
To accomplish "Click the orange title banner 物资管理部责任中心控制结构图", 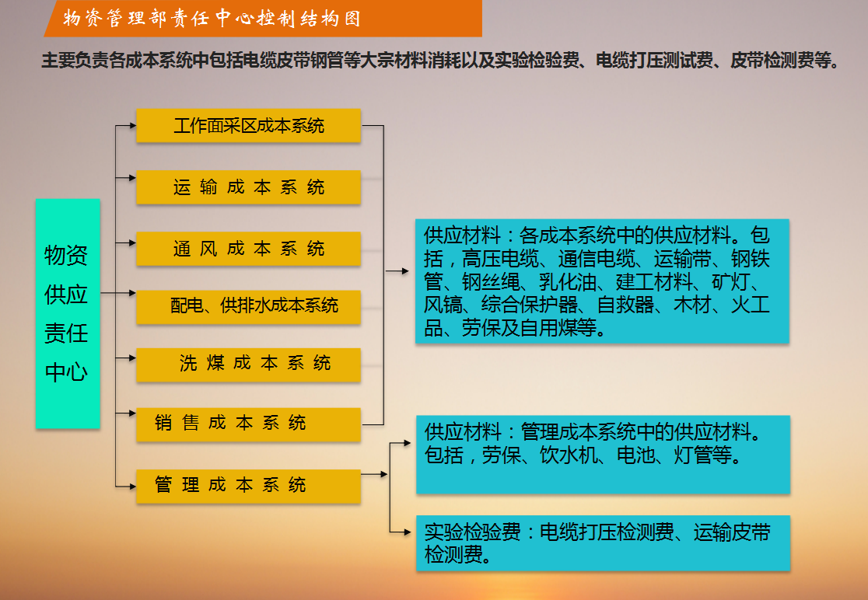I will 263,19.
